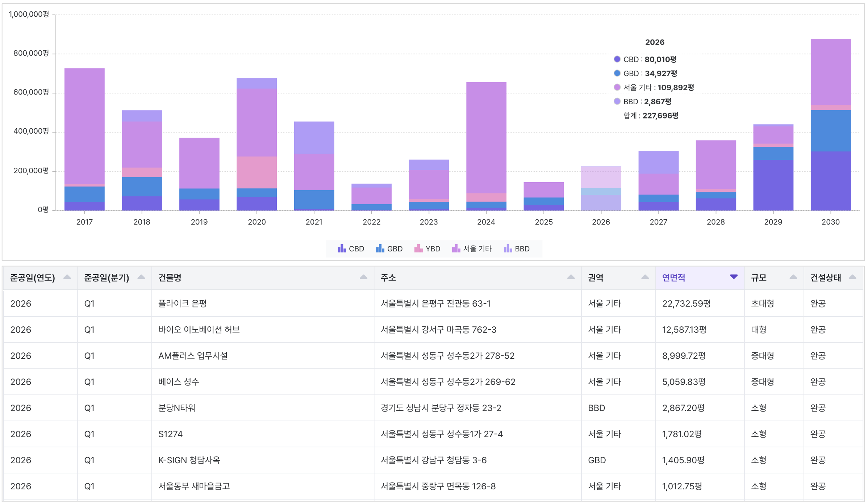Select the 2030 stacked bar
868x502 pixels.
click(830, 125)
